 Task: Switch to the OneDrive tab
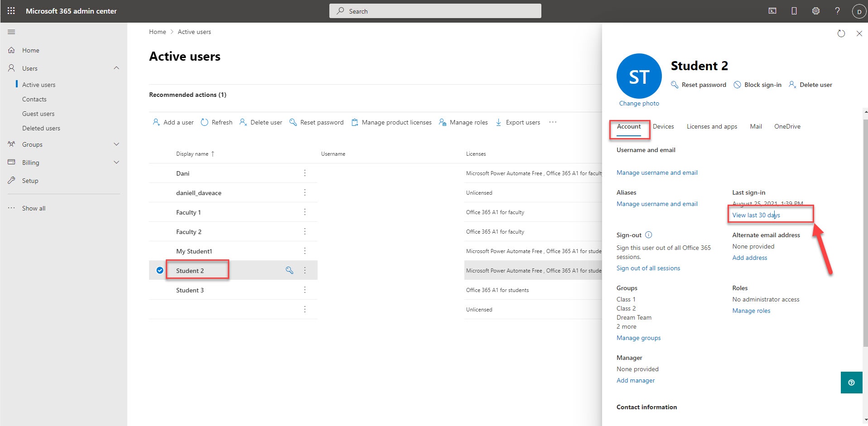(x=787, y=126)
